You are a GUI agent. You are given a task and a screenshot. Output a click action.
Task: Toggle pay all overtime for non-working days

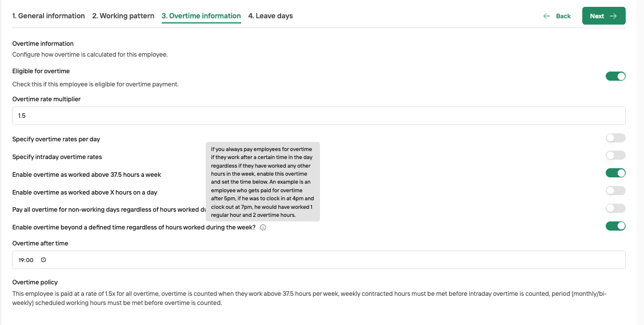click(x=615, y=208)
